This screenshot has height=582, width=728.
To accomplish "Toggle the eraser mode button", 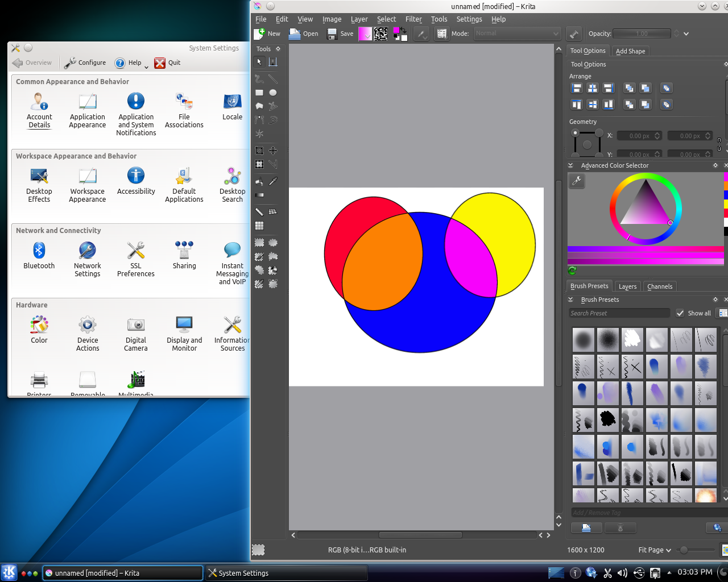I will pyautogui.click(x=574, y=34).
